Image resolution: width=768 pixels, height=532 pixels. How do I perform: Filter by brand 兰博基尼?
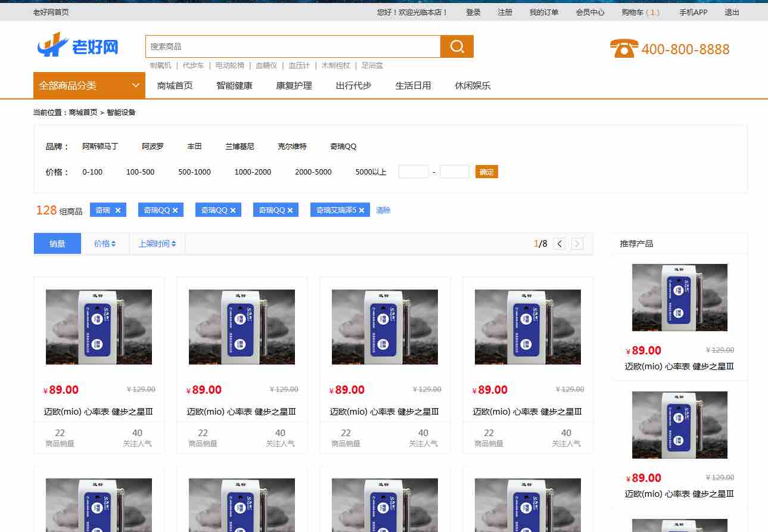240,146
